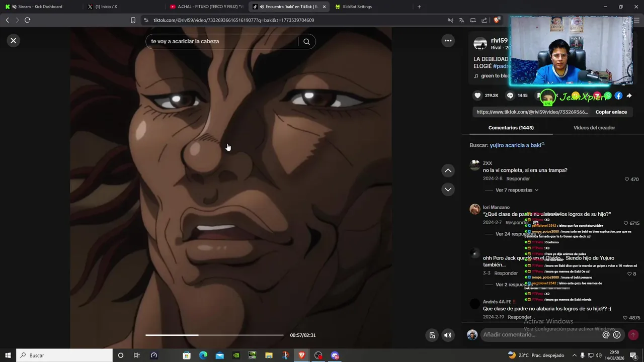The width and height of the screenshot is (644, 362).
Task: Open File Explorer from taskbar
Action: [269, 355]
